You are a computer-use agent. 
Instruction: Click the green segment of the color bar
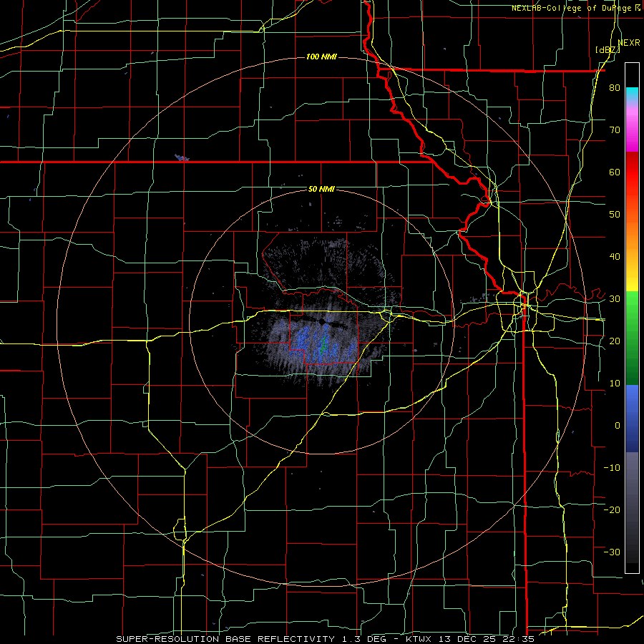632,338
